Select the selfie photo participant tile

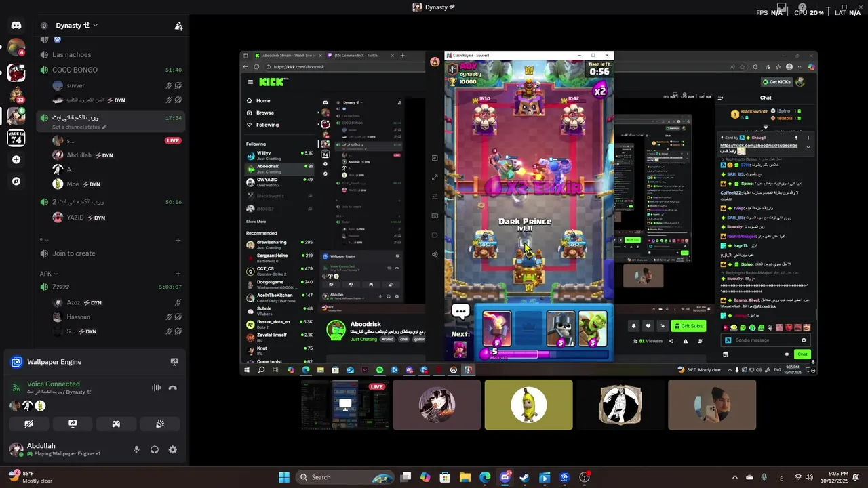click(712, 405)
